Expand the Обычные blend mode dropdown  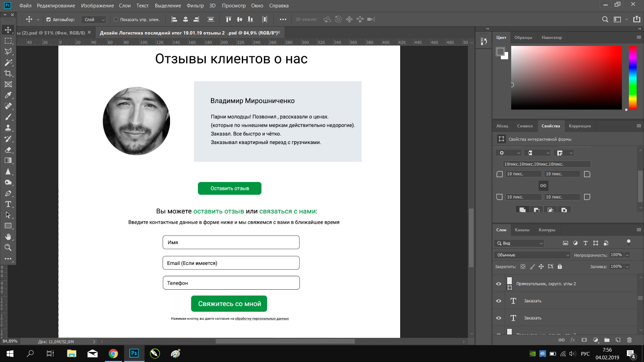(x=532, y=255)
